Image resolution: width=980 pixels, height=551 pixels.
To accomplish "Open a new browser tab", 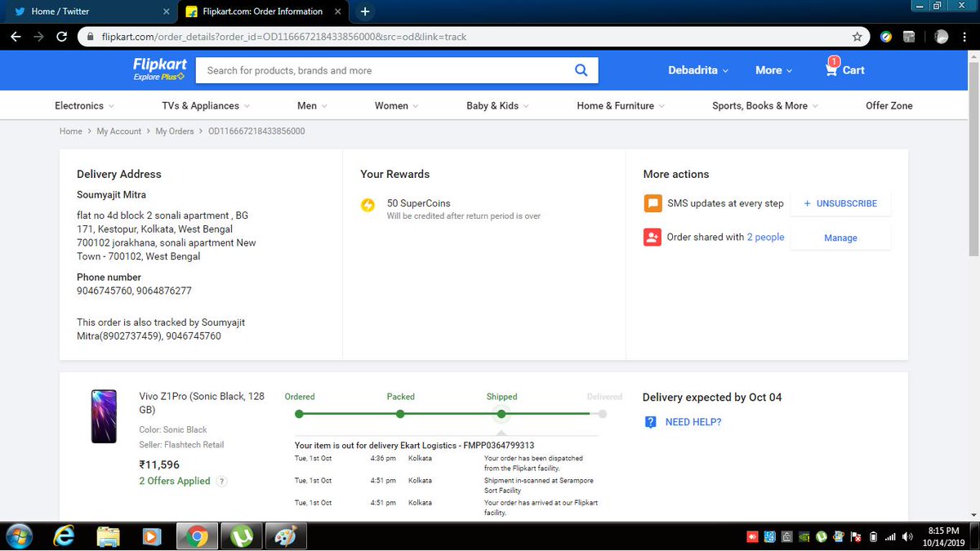I will (x=365, y=11).
